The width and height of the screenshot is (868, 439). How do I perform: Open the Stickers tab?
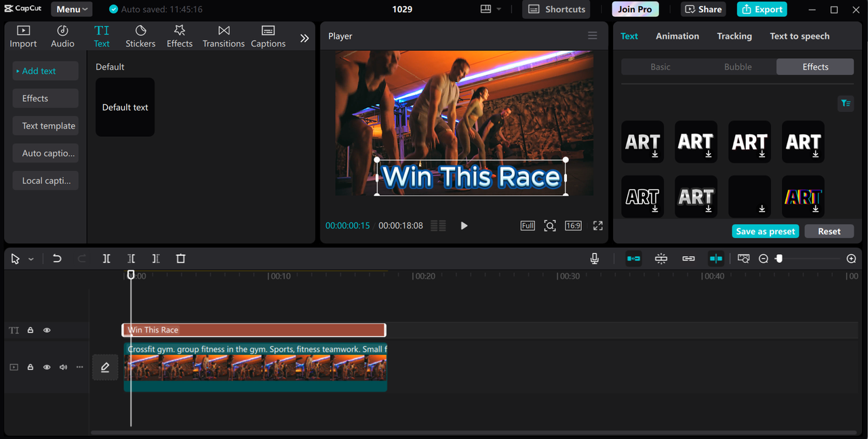[x=140, y=37]
